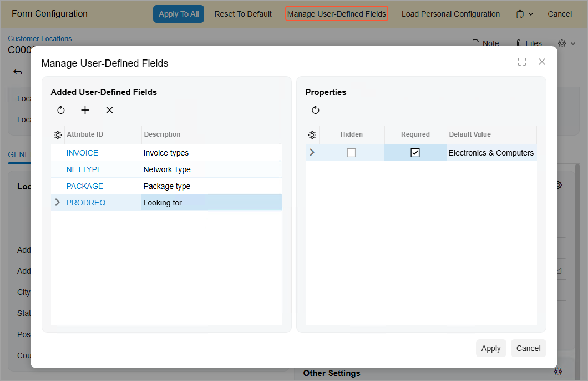
Task: Choose Load Personal Configuration
Action: pos(450,14)
